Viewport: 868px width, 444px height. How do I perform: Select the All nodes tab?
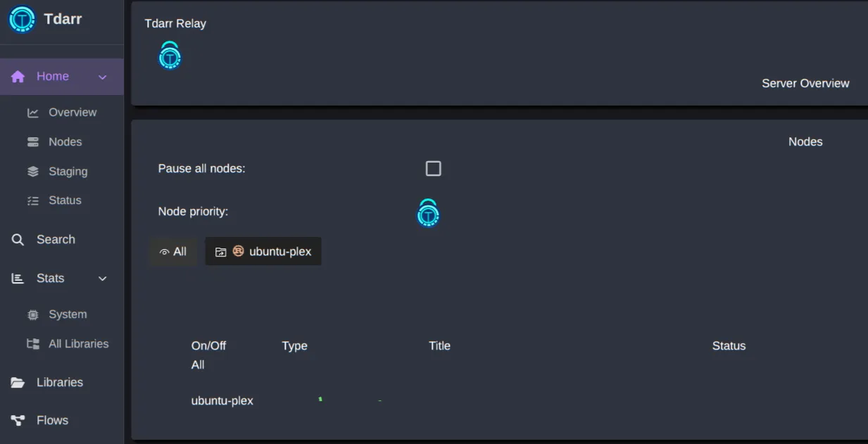173,252
